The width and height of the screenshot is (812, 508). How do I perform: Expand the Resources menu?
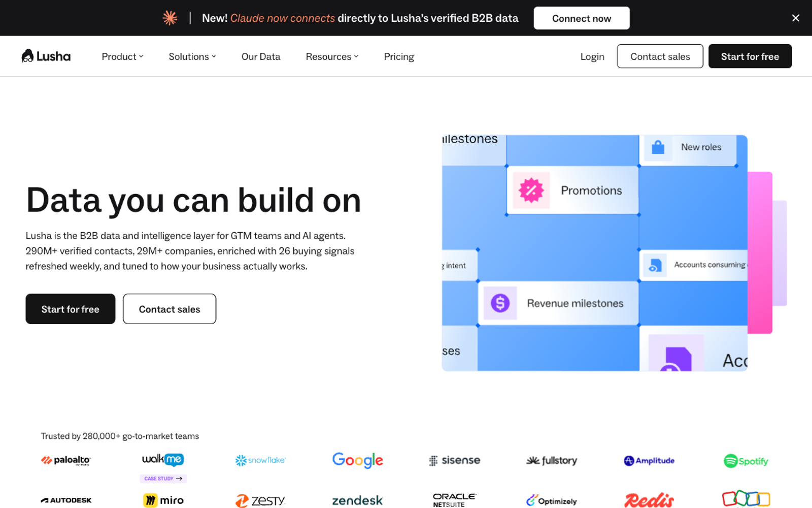332,56
